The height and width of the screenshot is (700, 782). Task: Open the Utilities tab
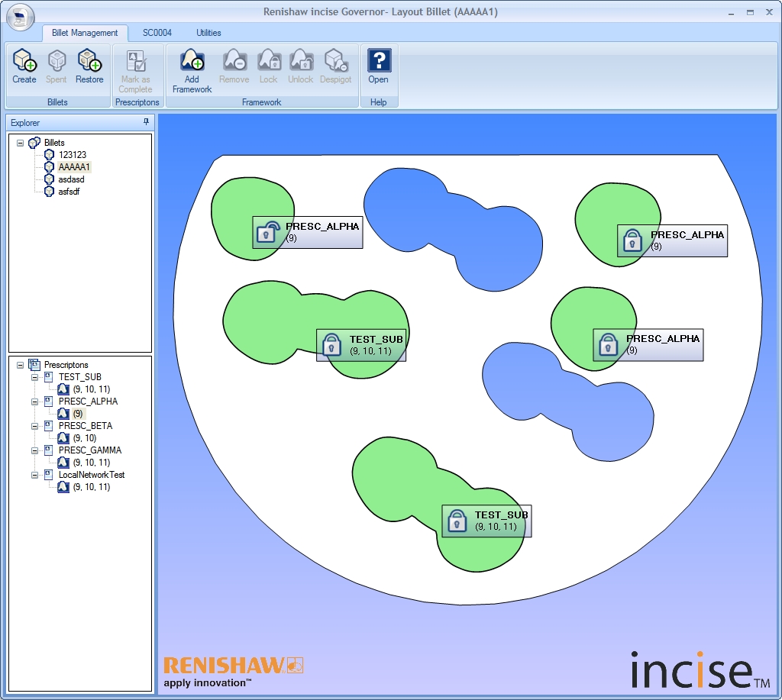(x=208, y=33)
